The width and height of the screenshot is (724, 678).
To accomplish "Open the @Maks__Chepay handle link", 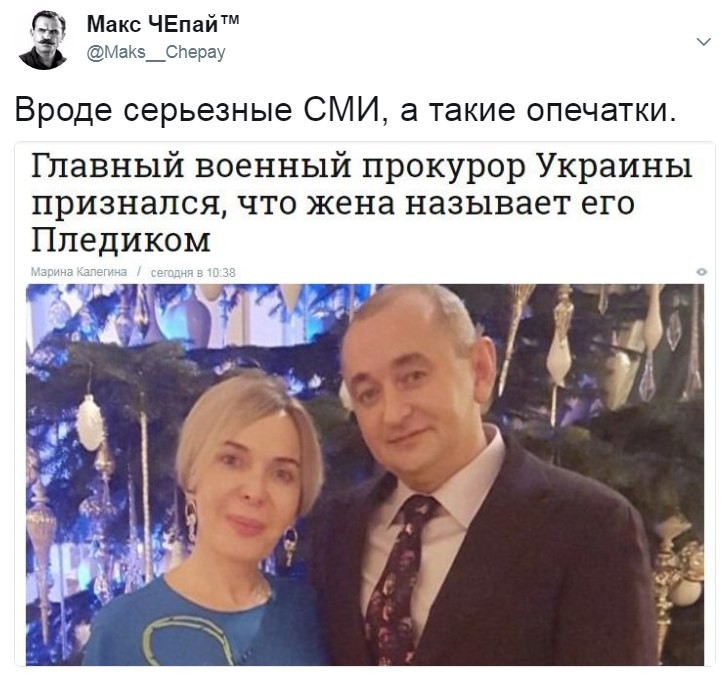I will click(156, 52).
